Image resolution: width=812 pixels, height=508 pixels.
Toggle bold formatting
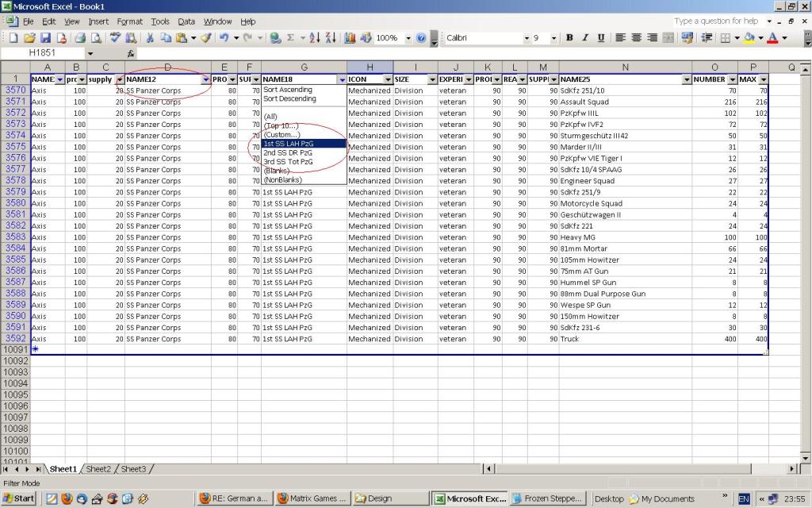click(570, 37)
